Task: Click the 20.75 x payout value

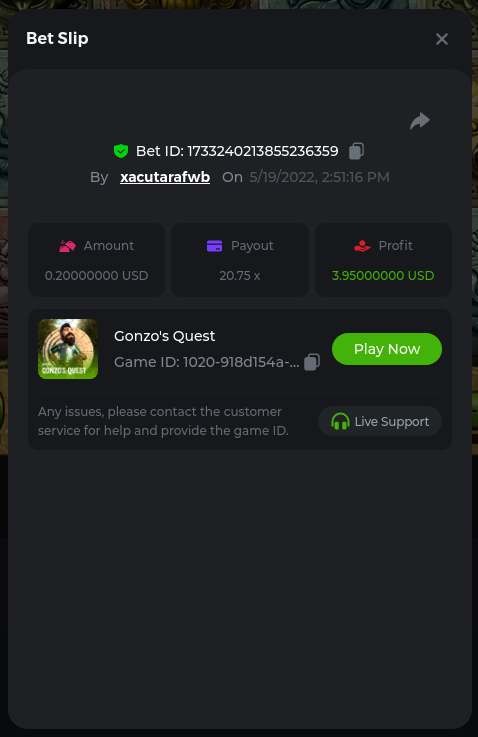Action: (240, 275)
